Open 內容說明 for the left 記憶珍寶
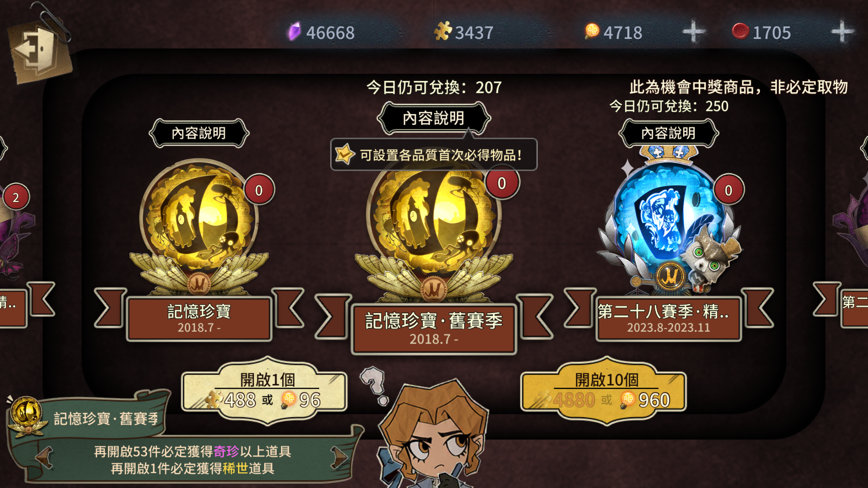The width and height of the screenshot is (868, 488). [199, 133]
